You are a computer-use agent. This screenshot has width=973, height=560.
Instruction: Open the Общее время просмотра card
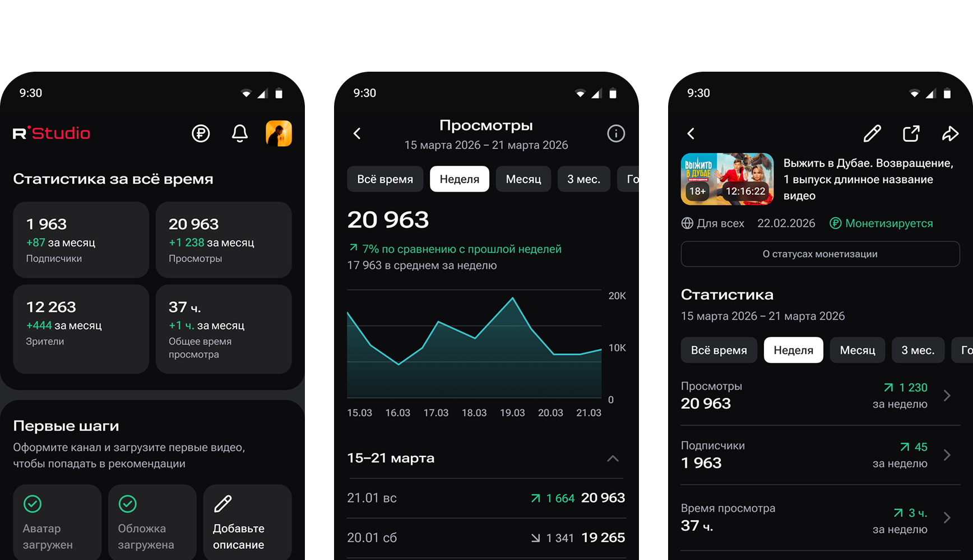pos(224,329)
